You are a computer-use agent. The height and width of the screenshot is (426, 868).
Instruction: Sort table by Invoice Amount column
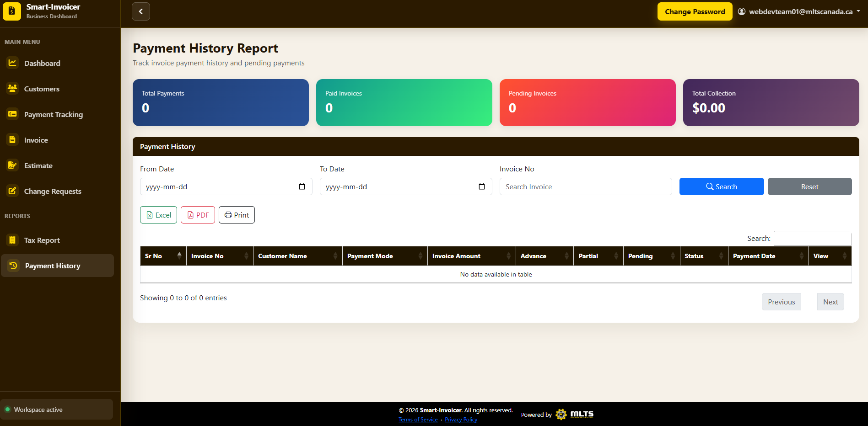click(471, 256)
